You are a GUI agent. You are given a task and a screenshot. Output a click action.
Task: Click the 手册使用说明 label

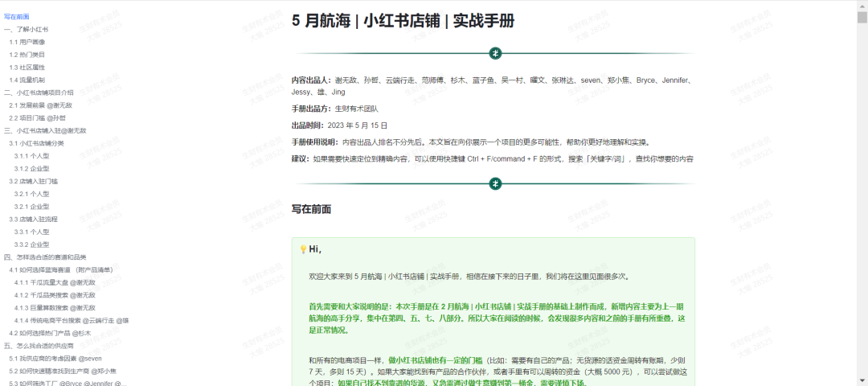(316, 142)
